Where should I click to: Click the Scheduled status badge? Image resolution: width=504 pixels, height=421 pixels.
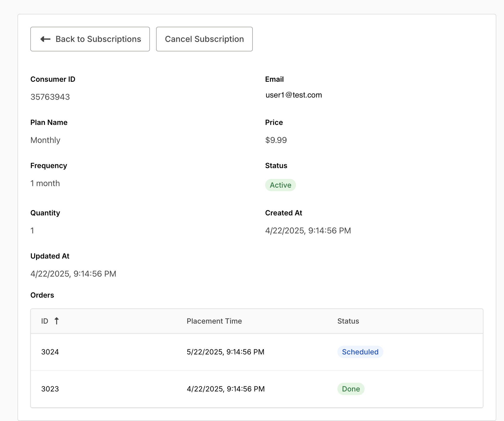pos(360,352)
